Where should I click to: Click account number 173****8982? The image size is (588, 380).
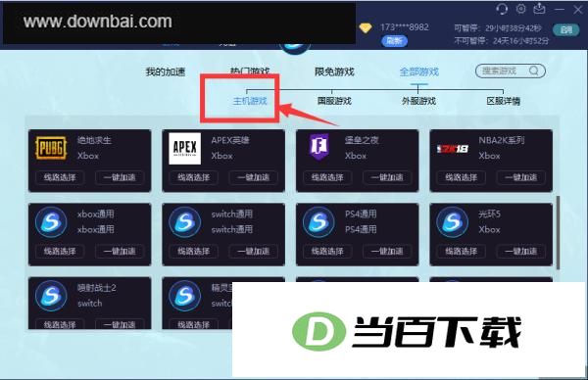coord(404,27)
